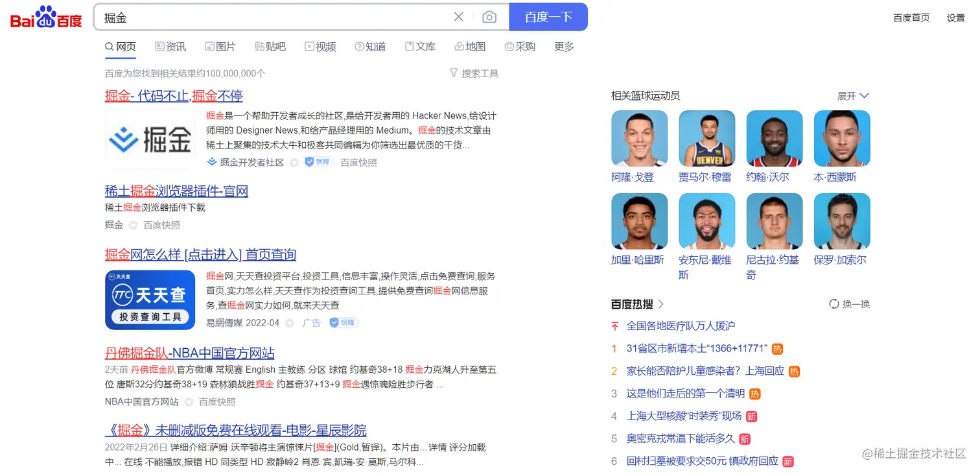
Task: Click 本·西蒙斯 player photo
Action: [842, 138]
